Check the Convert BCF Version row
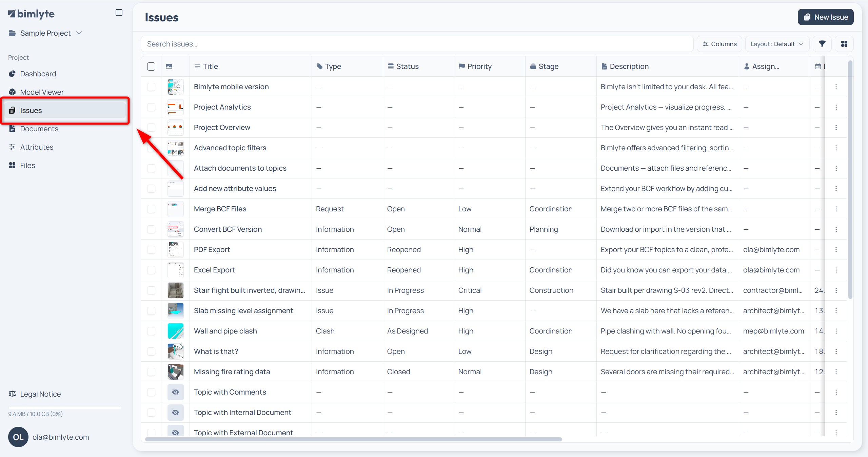 tap(151, 229)
